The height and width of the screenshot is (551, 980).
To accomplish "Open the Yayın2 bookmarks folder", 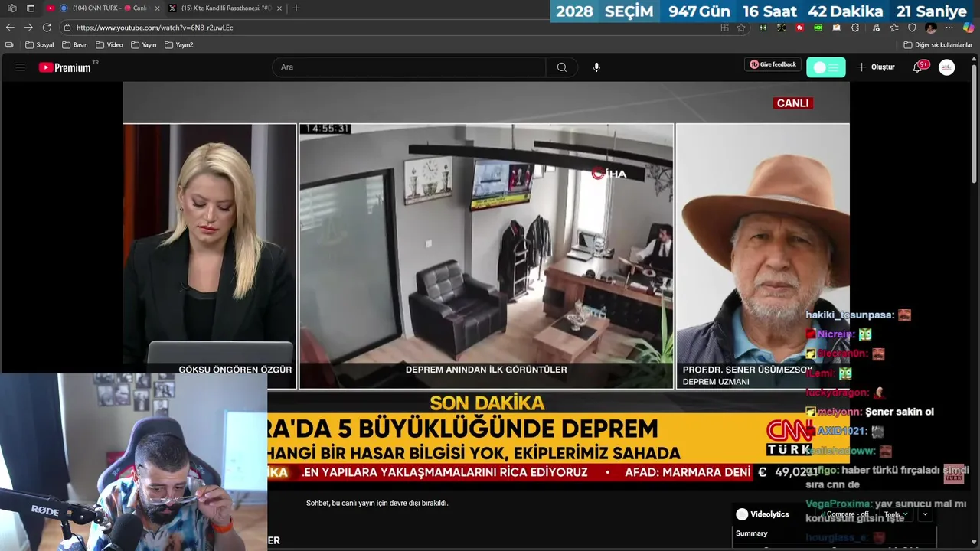I will point(179,45).
